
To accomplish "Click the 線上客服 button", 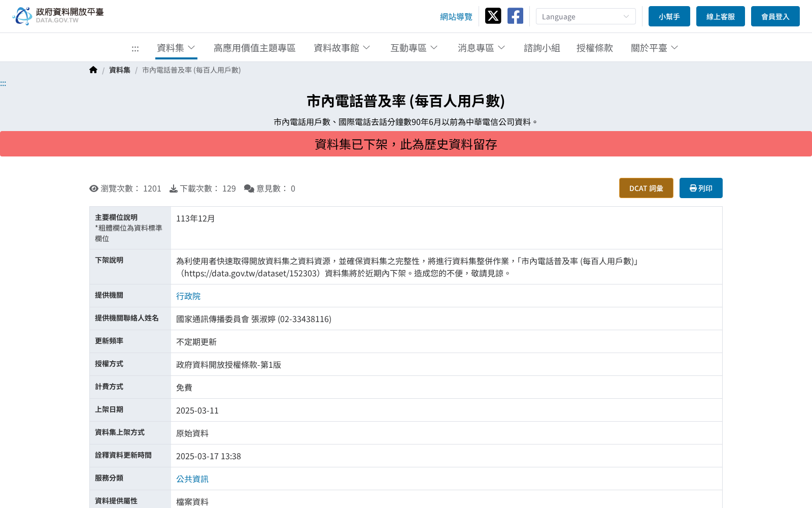I will point(721,16).
